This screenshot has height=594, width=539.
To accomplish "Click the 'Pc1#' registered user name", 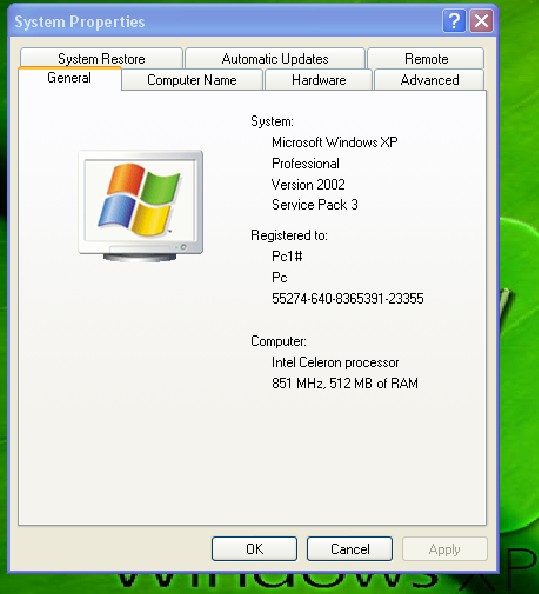I will [x=287, y=256].
